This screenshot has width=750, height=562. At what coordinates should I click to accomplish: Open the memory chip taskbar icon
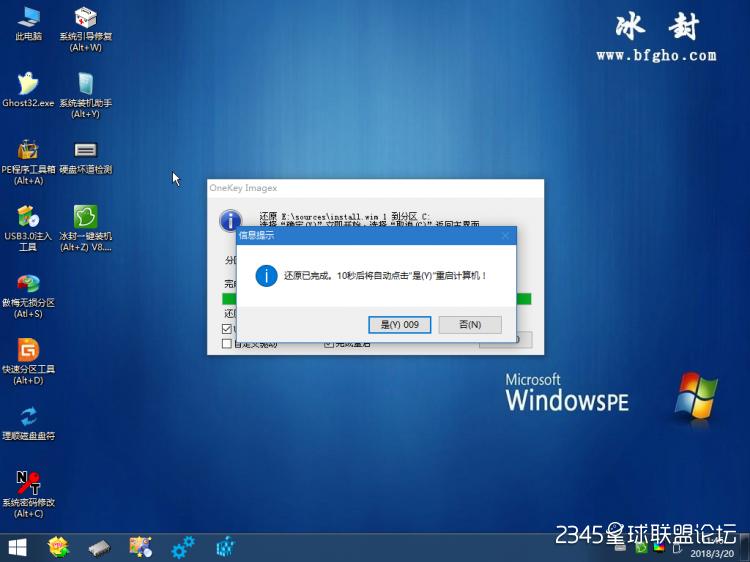point(99,547)
